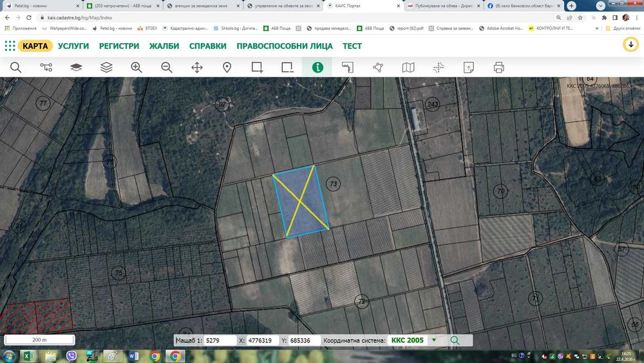Open the Други отметки bookmarks folder
Viewport: 644px width, 363px height.
click(623, 28)
